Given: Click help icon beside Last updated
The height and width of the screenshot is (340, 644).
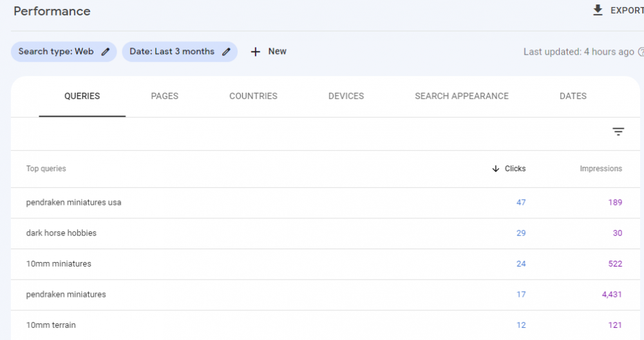Looking at the screenshot, I should pyautogui.click(x=641, y=52).
